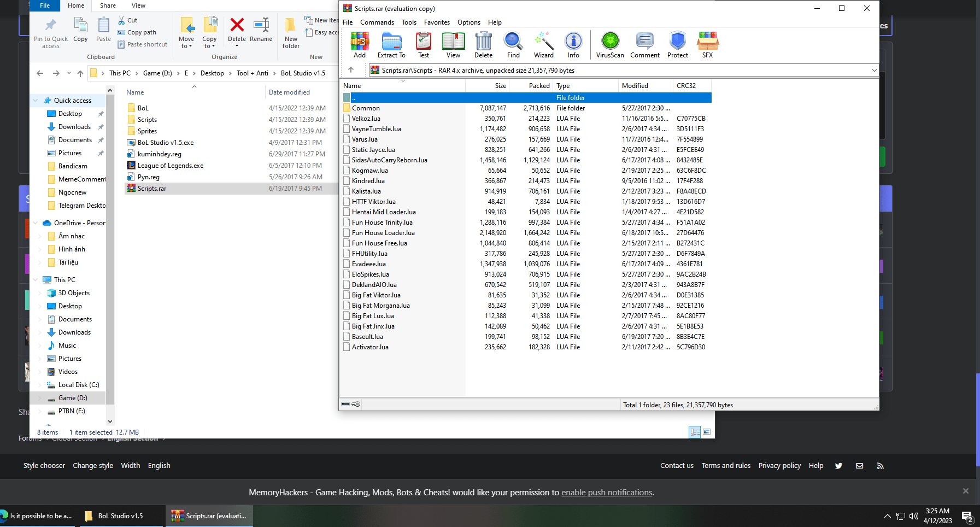Open the Windows notification center icon
This screenshot has width=980, height=527.
coord(967,516)
